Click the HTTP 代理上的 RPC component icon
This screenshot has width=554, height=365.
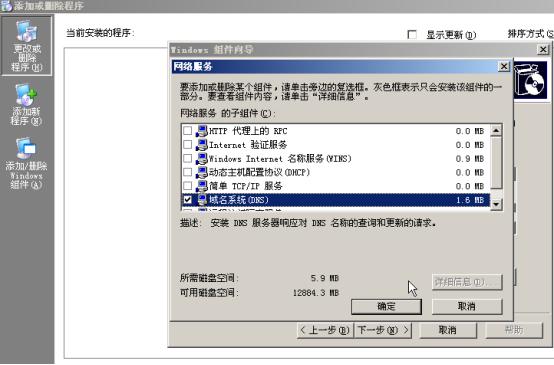click(202, 131)
